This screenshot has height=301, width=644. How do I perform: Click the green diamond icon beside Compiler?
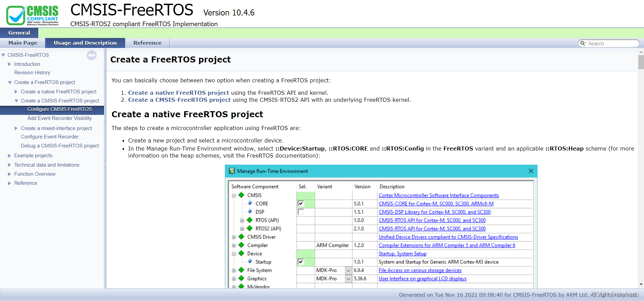(x=241, y=245)
